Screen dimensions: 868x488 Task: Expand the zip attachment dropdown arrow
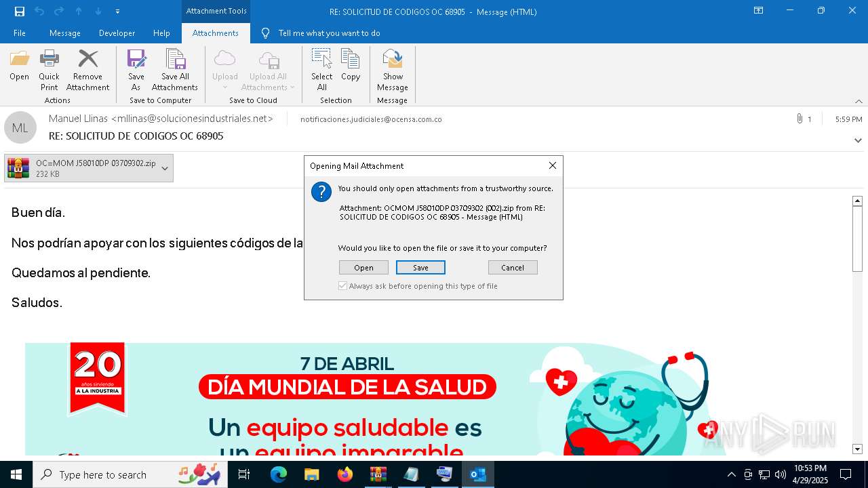pyautogui.click(x=165, y=168)
